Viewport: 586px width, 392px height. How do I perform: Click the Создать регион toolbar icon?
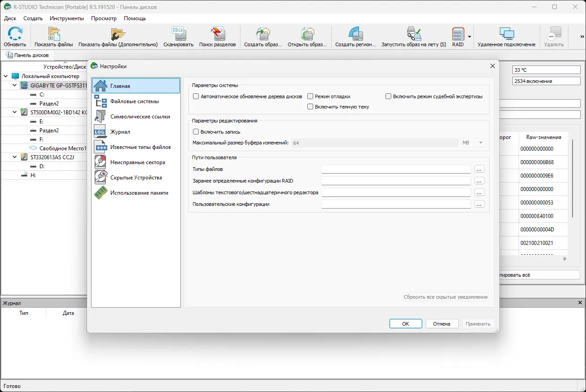[355, 34]
